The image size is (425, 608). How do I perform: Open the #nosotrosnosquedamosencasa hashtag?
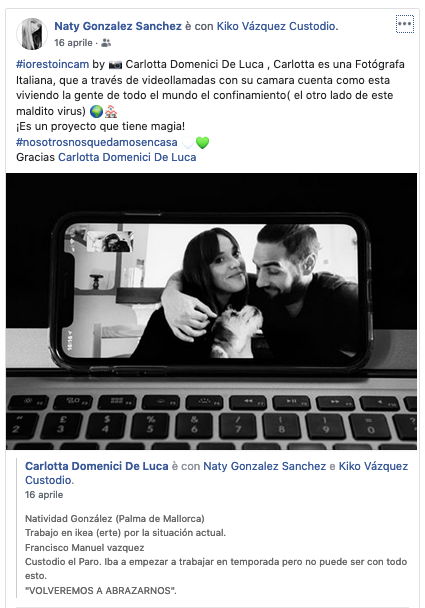click(97, 142)
